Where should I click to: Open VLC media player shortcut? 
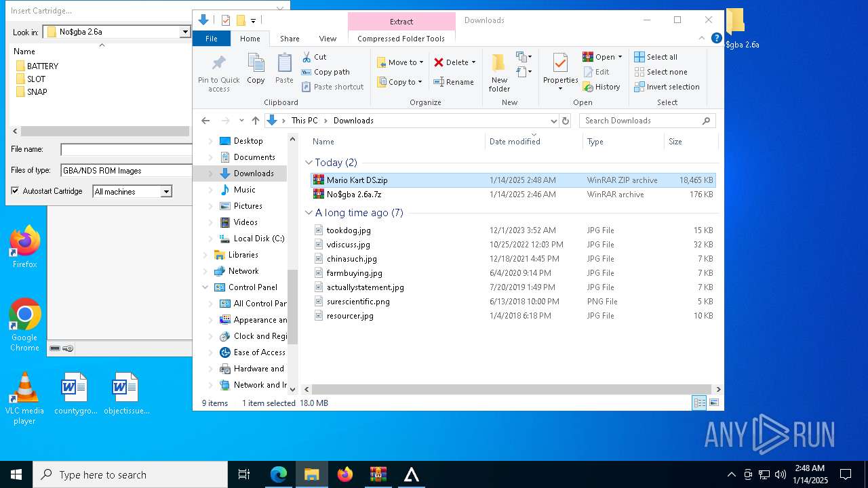(x=25, y=399)
